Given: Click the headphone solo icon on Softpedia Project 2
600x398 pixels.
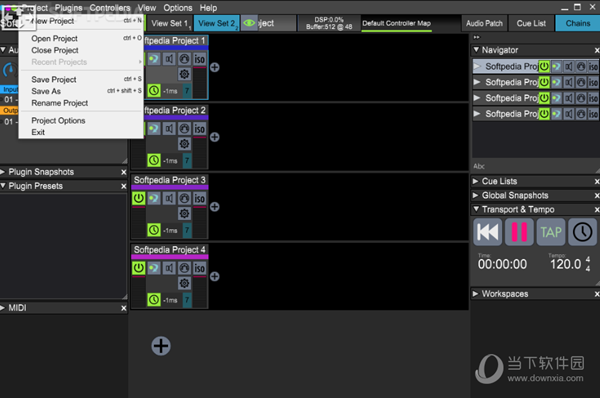Looking at the screenshot, I should pyautogui.click(x=184, y=129).
